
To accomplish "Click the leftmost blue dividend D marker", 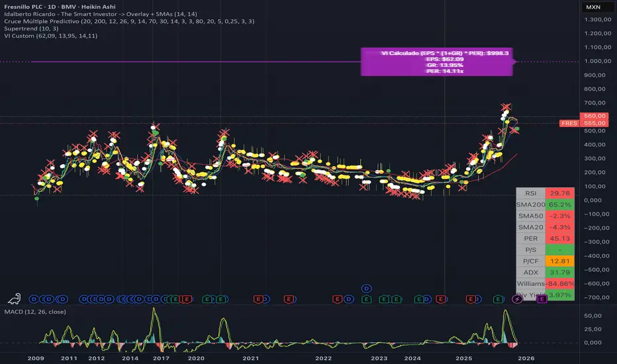I will coord(34,299).
